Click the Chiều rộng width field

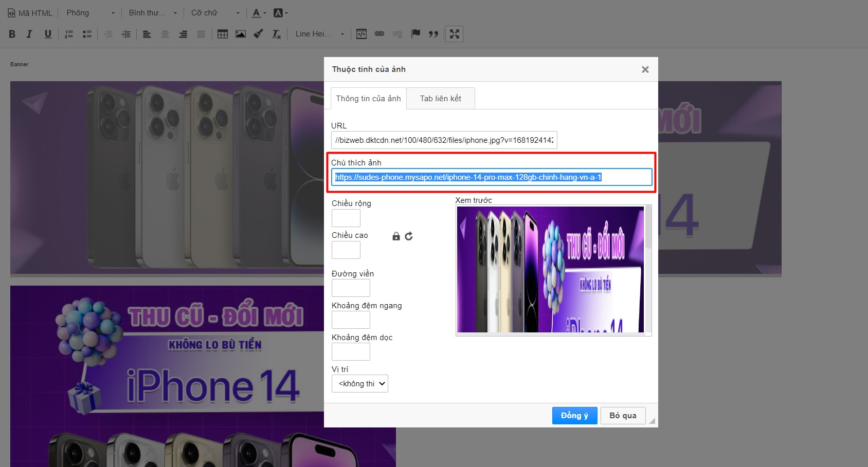pyautogui.click(x=346, y=218)
